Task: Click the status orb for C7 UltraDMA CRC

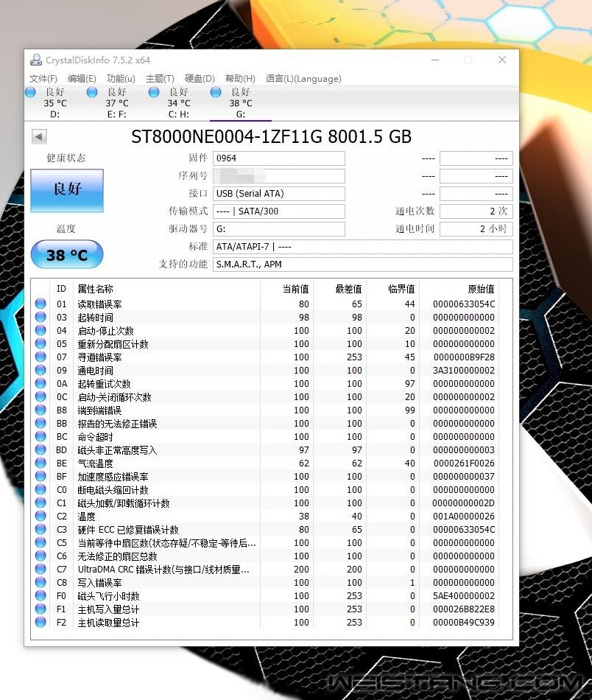Action: tap(40, 569)
